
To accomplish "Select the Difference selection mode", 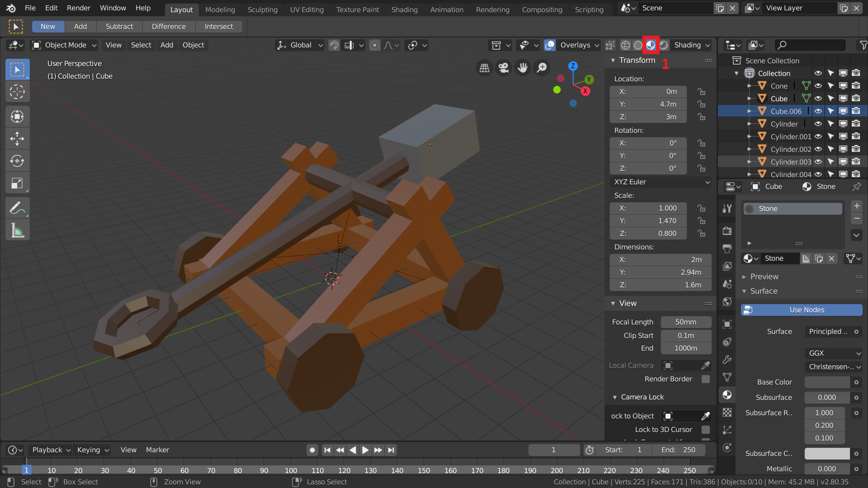I will [169, 27].
